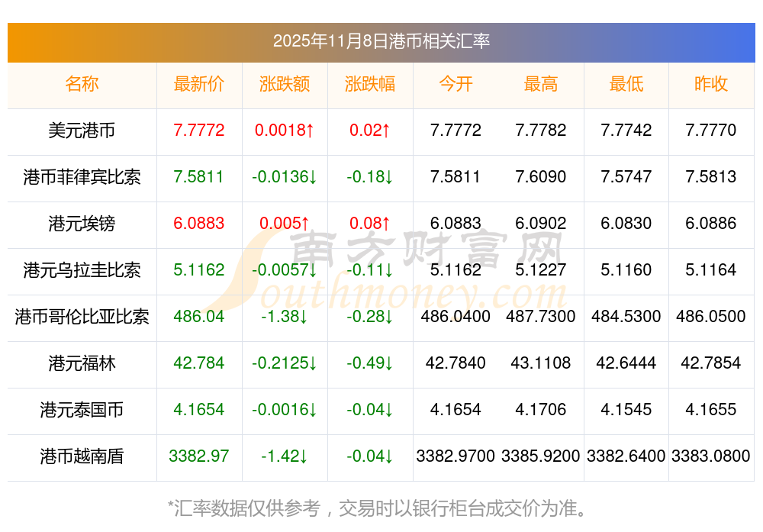Click the row name '美元港币'
This screenshot has height=532, width=763.
point(82,131)
